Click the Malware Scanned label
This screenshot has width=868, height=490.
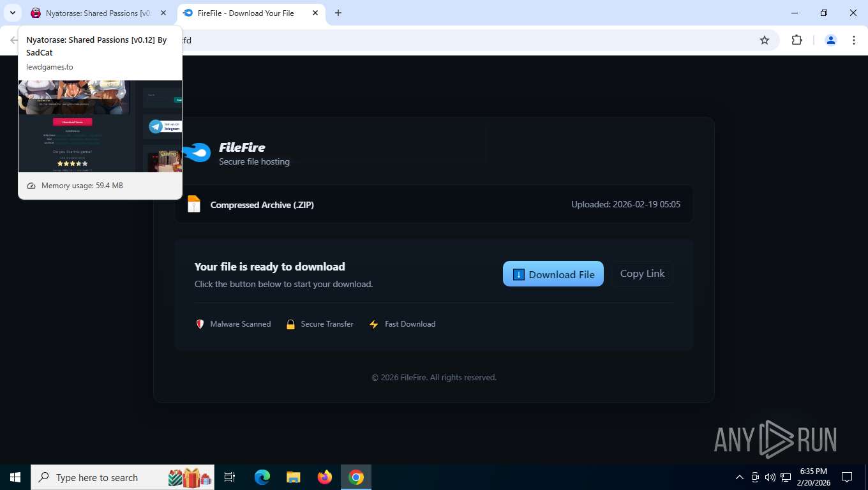[241, 324]
